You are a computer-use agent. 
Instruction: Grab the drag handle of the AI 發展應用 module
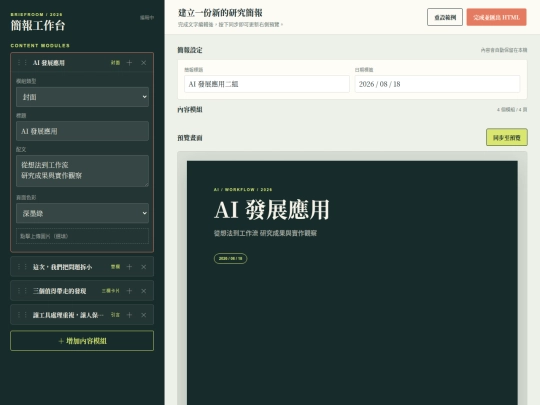[22, 63]
